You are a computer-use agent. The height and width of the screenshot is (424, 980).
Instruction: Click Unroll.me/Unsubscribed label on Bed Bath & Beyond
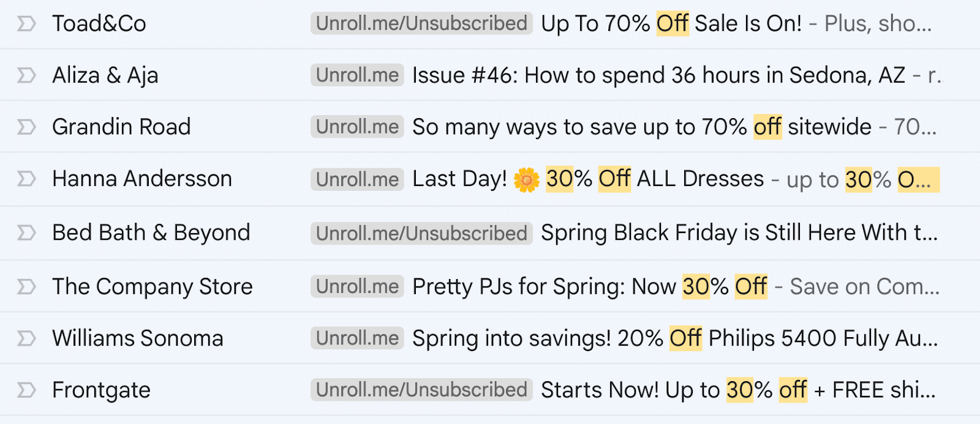[421, 233]
